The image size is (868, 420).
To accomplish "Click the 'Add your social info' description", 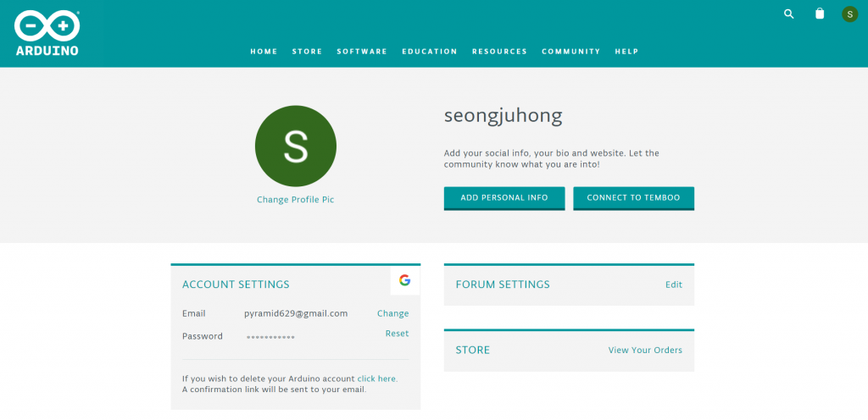I will click(x=551, y=158).
